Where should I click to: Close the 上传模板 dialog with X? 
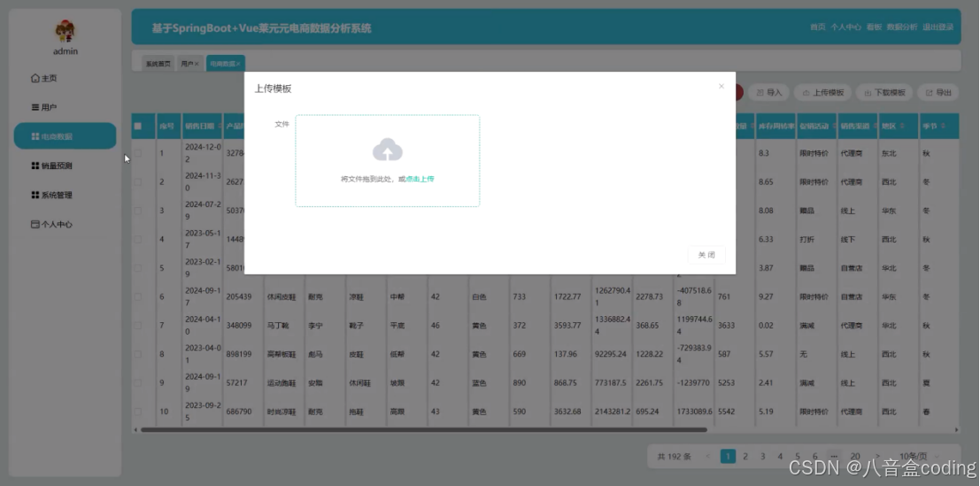coord(721,86)
